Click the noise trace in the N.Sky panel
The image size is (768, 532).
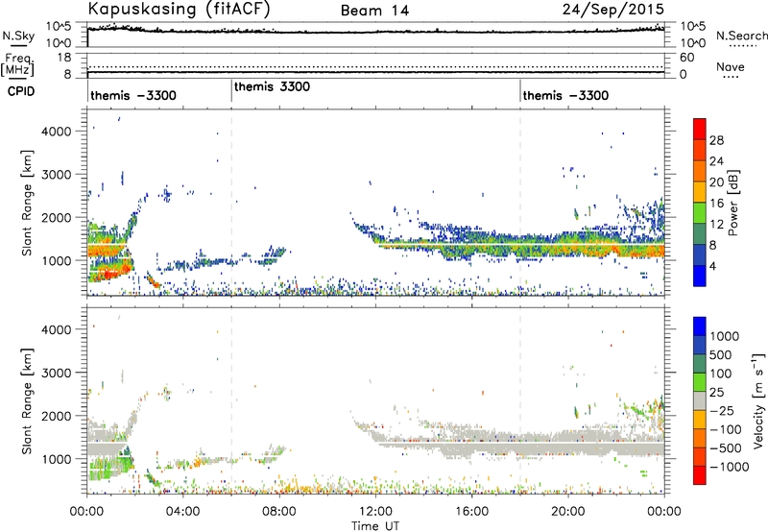click(375, 32)
